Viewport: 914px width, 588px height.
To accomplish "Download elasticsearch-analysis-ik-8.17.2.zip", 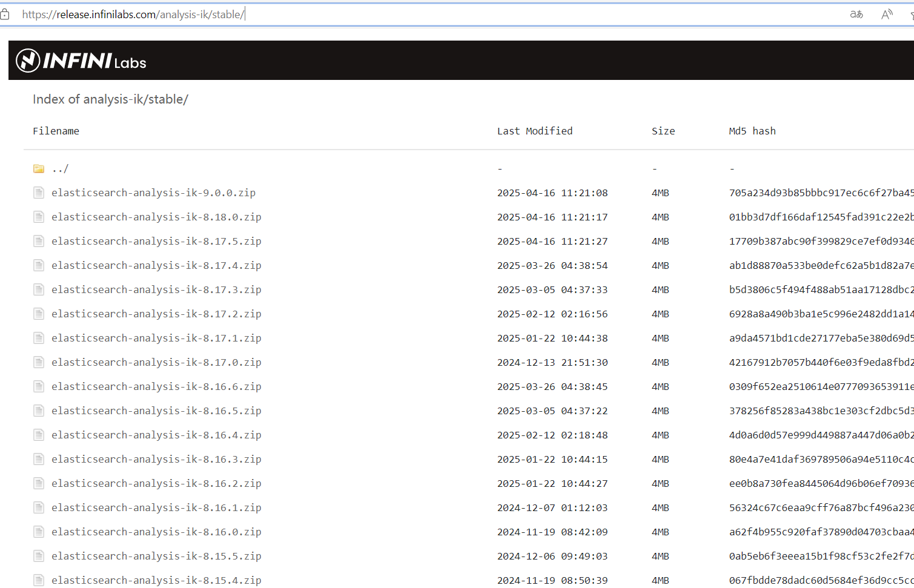I will pyautogui.click(x=156, y=314).
